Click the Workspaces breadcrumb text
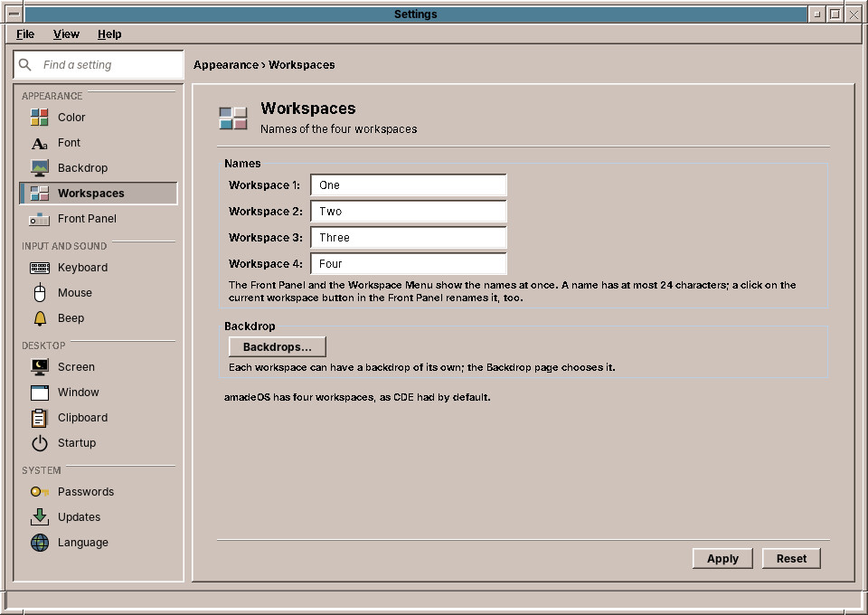Viewport: 868px width, 615px height. coord(302,65)
